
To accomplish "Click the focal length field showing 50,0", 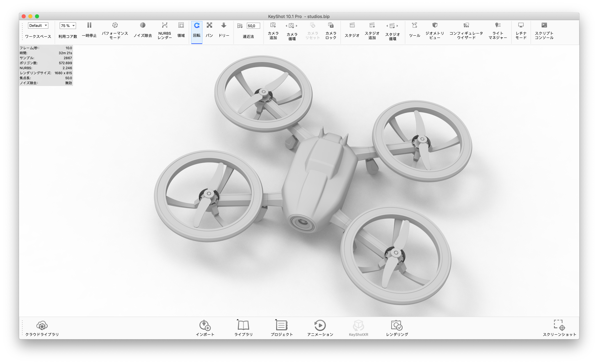I will pos(253,26).
